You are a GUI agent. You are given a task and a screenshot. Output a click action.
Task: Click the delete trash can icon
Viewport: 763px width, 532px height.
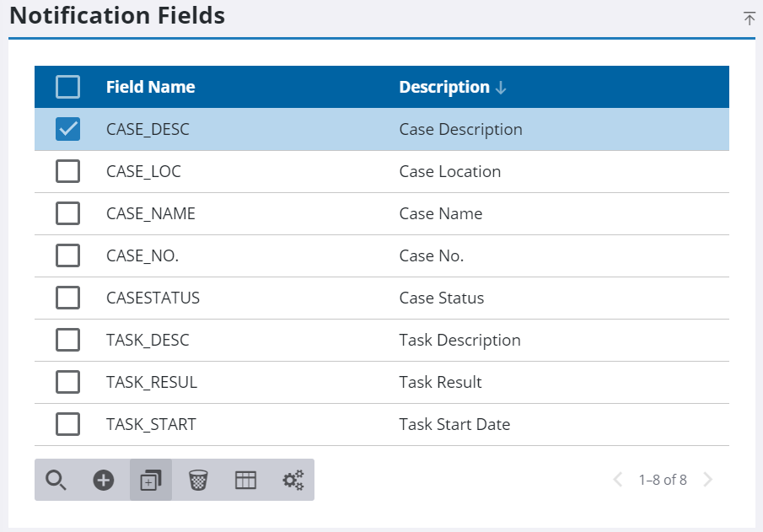[x=198, y=481]
